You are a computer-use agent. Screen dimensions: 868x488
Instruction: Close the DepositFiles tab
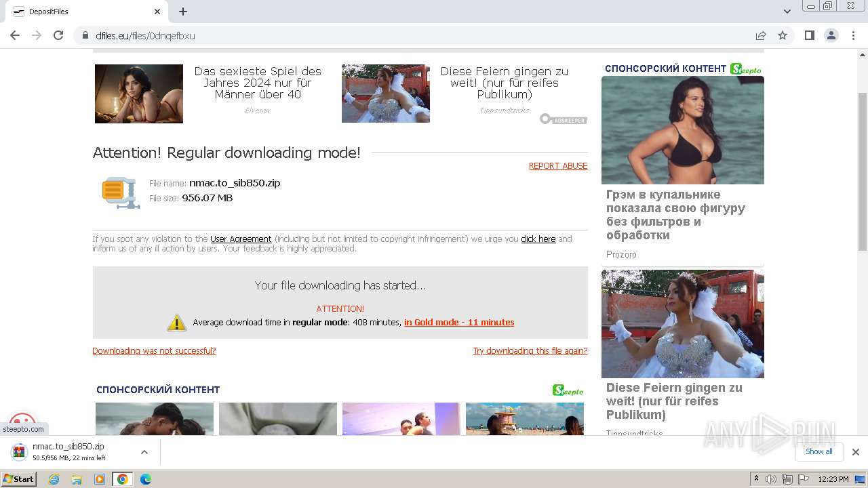(x=157, y=12)
